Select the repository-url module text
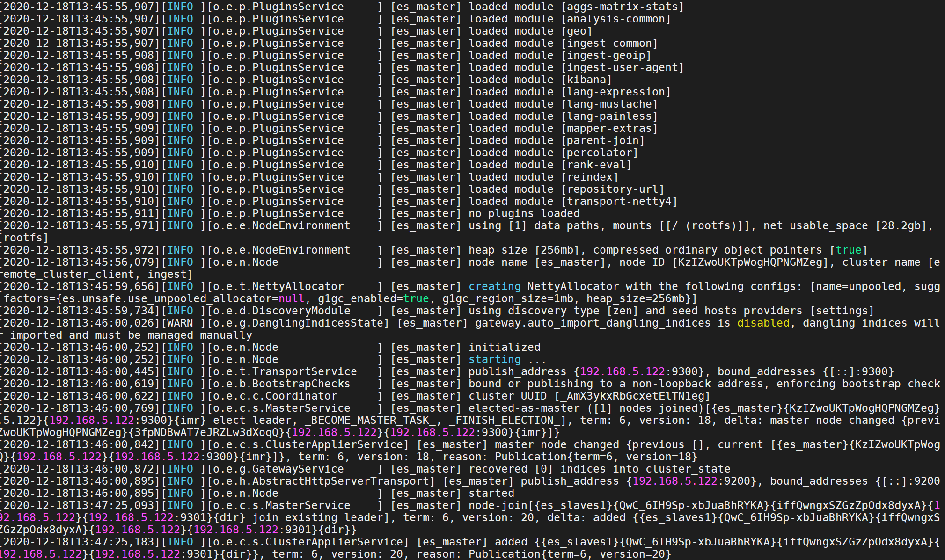Image resolution: width=945 pixels, height=560 pixels. (612, 189)
